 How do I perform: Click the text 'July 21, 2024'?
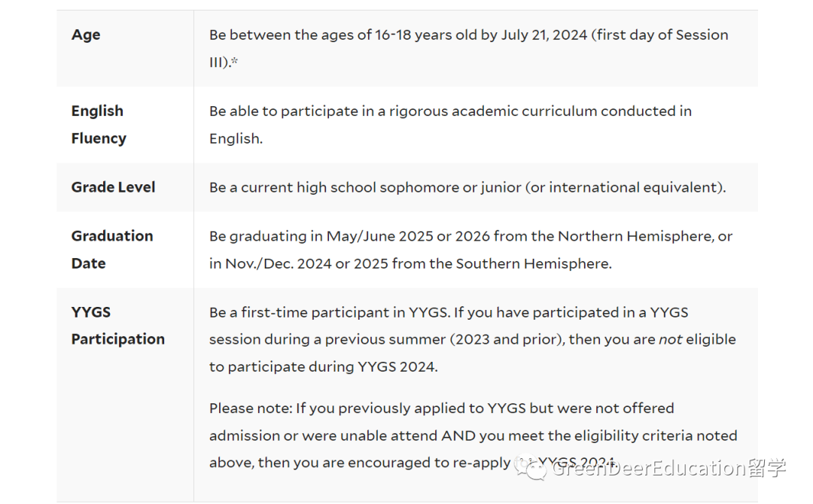544,35
